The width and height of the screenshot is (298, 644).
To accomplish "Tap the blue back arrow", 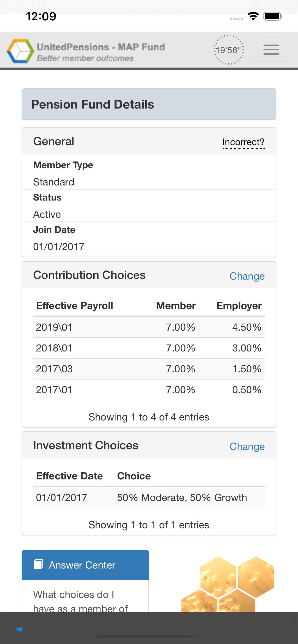I will [18, 629].
